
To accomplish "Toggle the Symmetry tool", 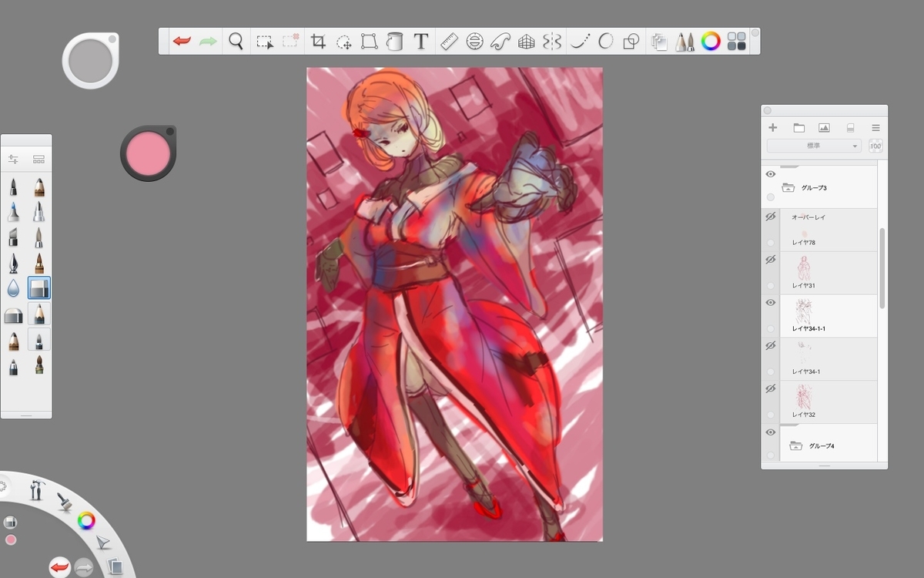I will click(551, 42).
